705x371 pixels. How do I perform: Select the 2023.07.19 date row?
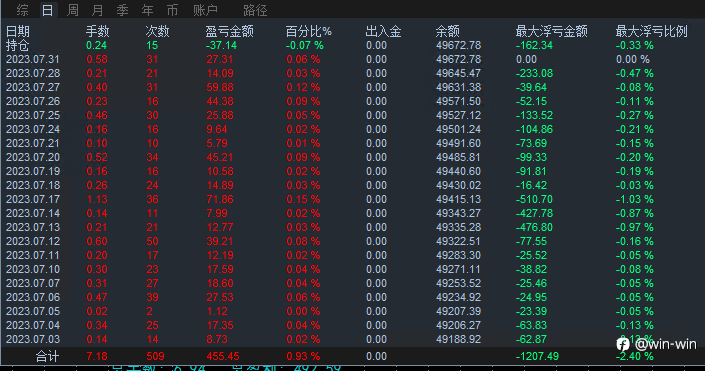tap(32, 171)
